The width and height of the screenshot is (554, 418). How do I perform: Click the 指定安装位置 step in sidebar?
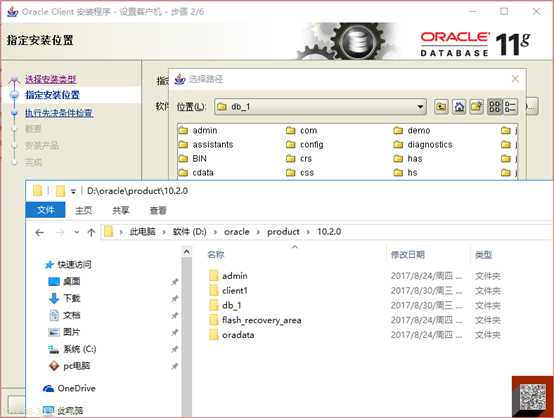point(52,95)
